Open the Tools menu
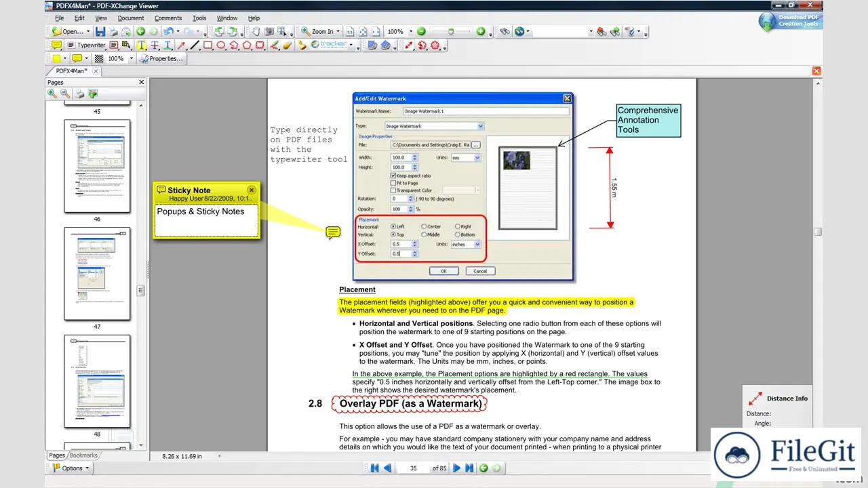 (x=199, y=18)
